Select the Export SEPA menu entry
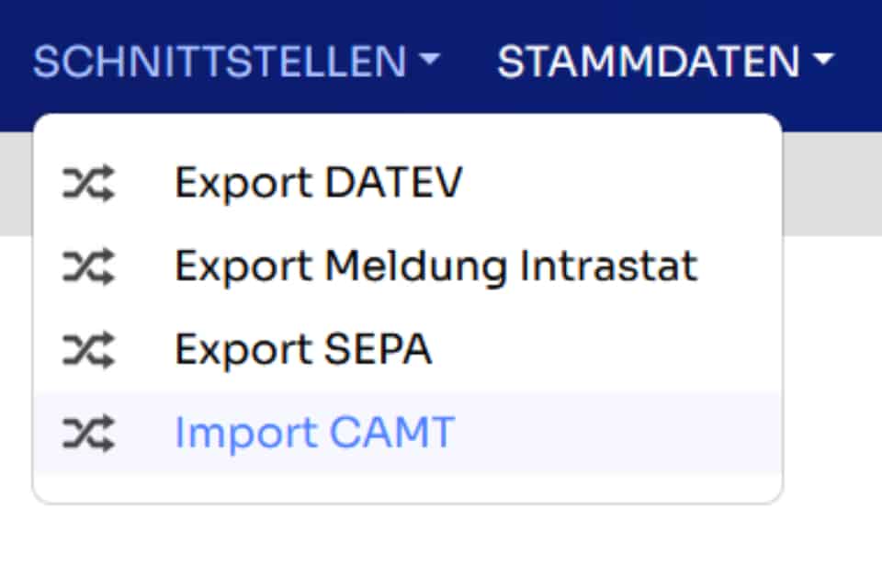Viewport: 882px width, 588px height. (408, 350)
